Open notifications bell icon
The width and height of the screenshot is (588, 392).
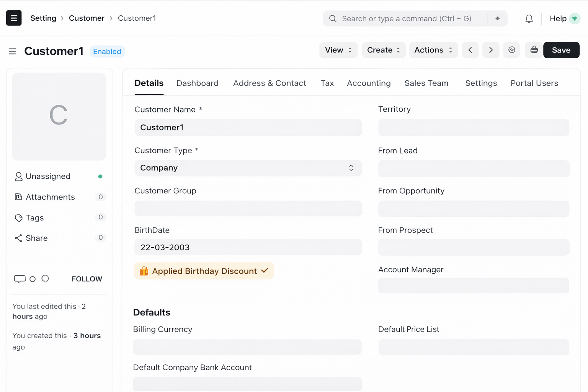pos(529,18)
